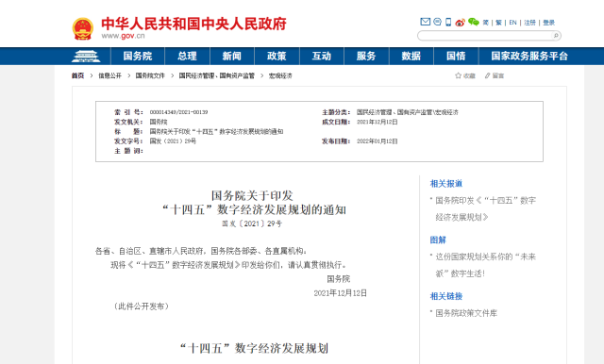Open 图解 article about 未来派 digital life

(x=485, y=265)
